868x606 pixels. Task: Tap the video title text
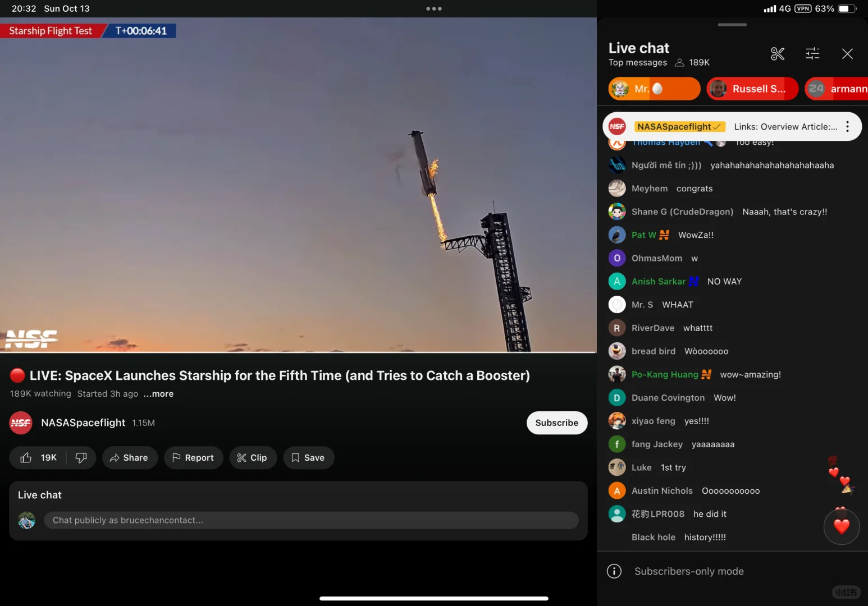280,375
